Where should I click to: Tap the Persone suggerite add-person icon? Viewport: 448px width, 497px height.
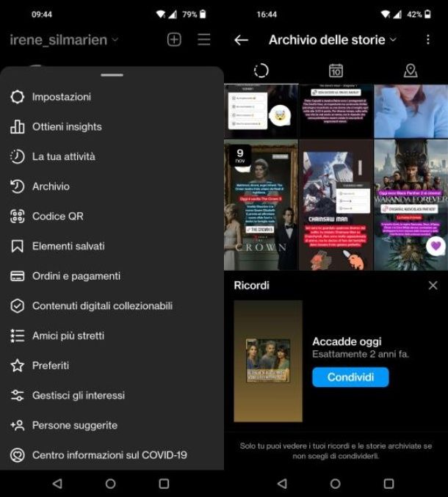tap(17, 425)
